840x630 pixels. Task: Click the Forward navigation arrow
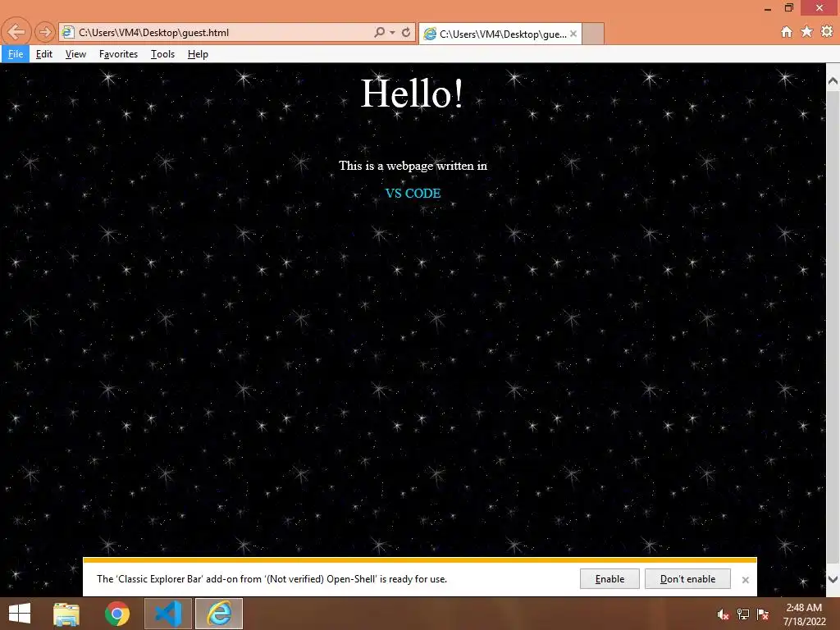pyautogui.click(x=45, y=33)
